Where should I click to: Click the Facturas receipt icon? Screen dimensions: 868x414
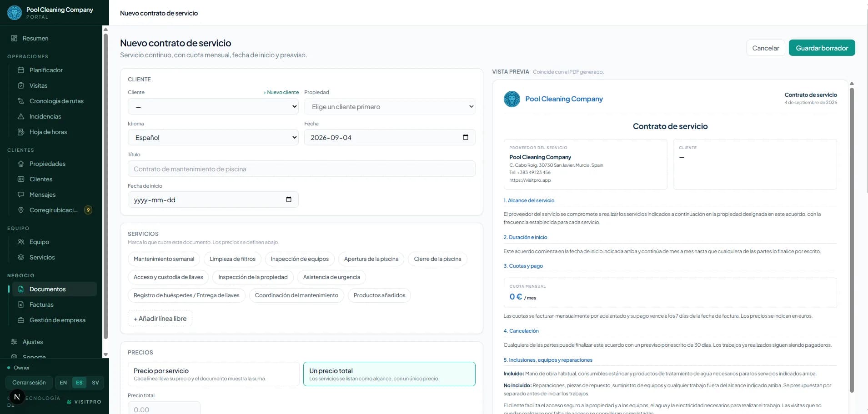click(21, 304)
